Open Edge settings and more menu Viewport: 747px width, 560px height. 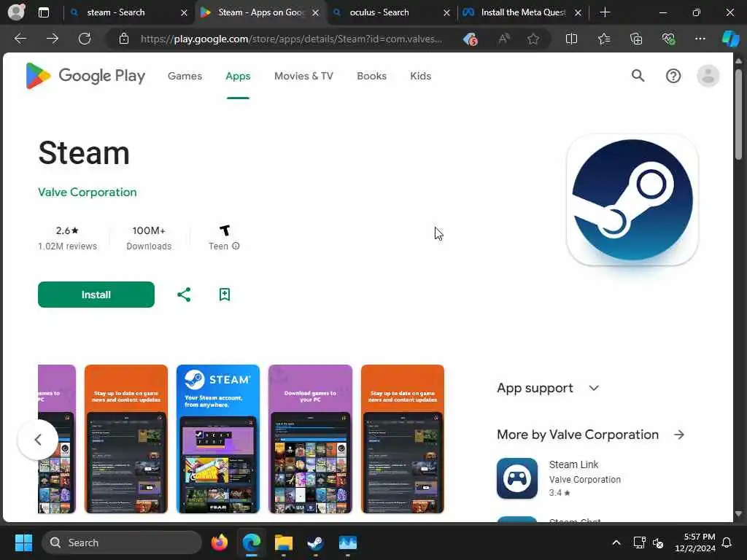(700, 39)
